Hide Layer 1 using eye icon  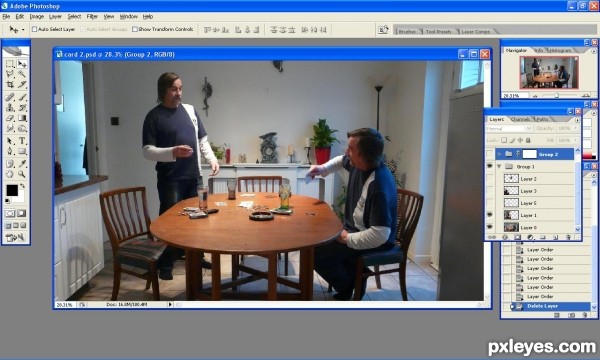point(490,215)
